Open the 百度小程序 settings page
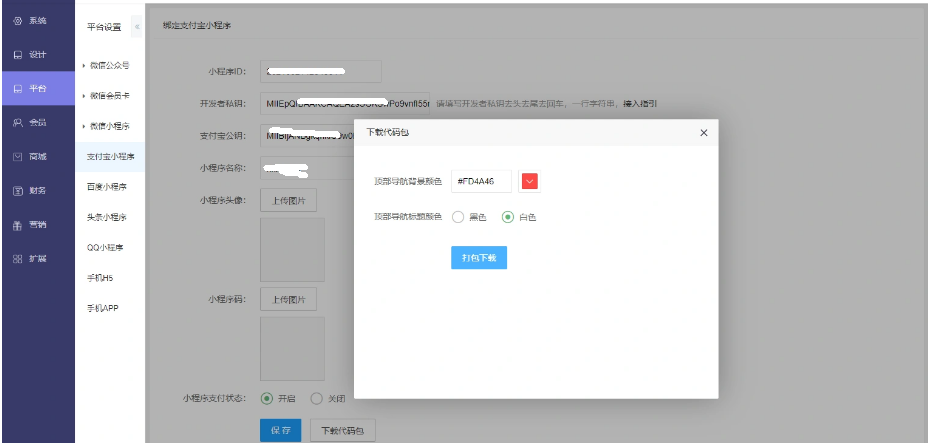 (107, 187)
